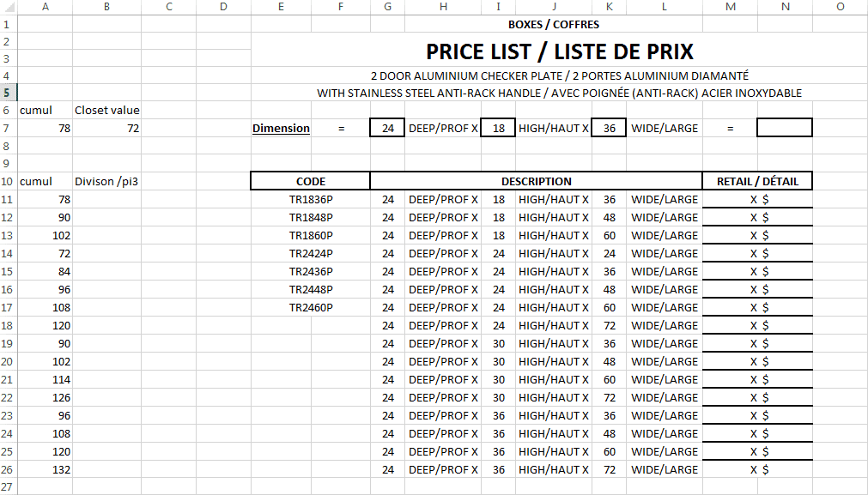Select column A header
The image size is (868, 495).
click(x=45, y=7)
